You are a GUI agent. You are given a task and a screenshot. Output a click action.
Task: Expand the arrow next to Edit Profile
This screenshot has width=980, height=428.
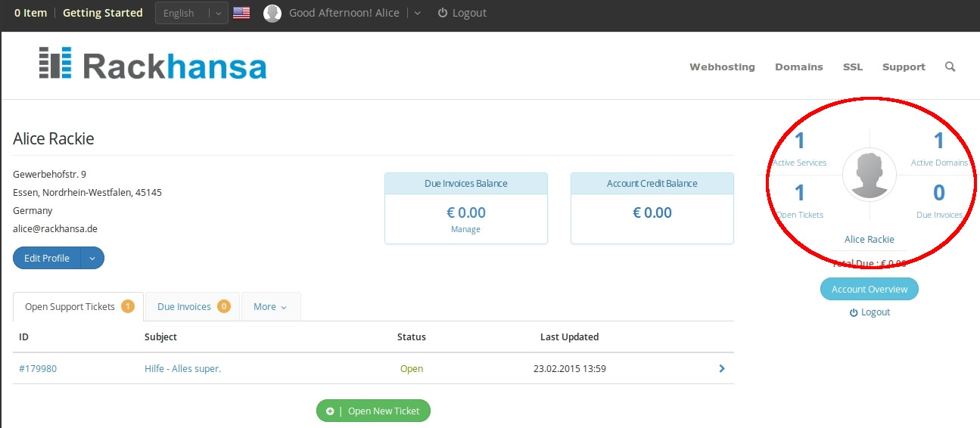coord(92,258)
